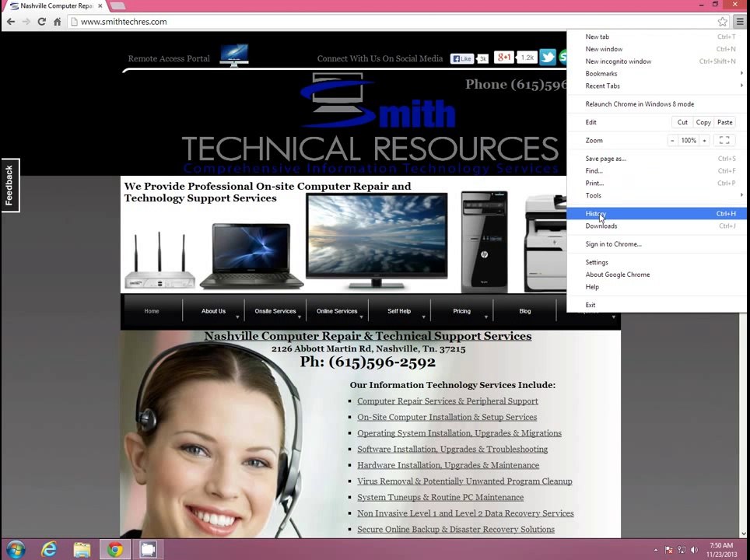Select New tab in Chrome menu
The image size is (750, 560).
[x=657, y=37]
